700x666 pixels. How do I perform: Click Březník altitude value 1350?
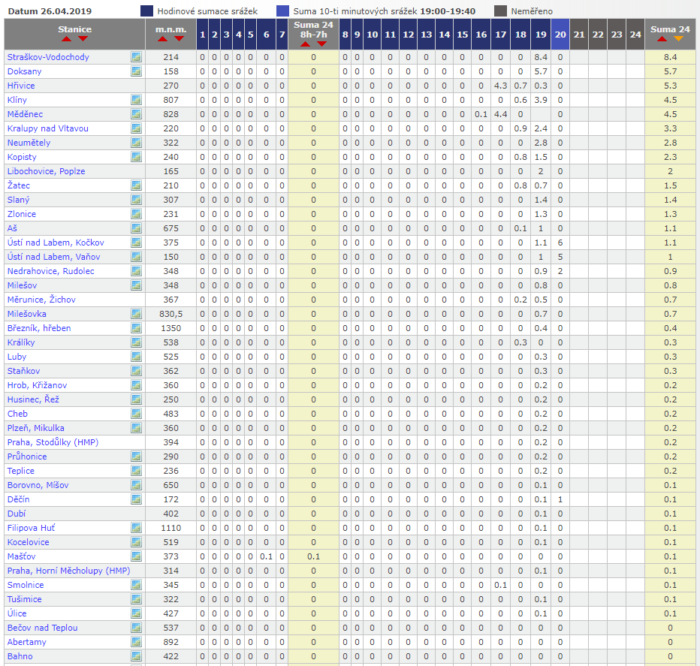tap(171, 328)
